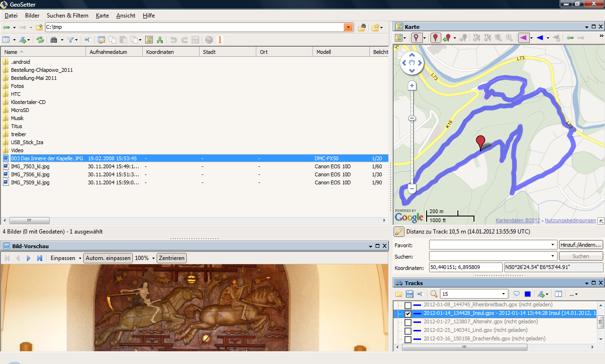Check the Rheinbreitbach.gpx track checkbox
605x364 pixels.
tap(408, 306)
